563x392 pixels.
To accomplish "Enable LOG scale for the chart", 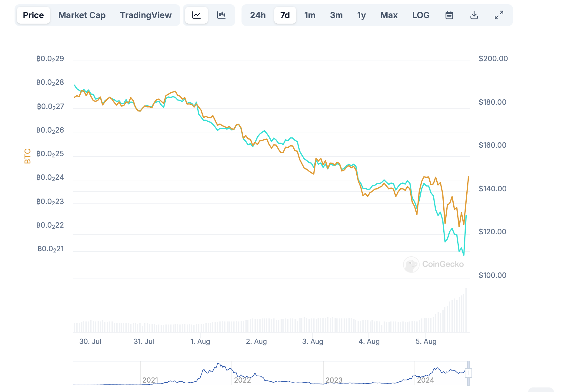I will tap(421, 15).
